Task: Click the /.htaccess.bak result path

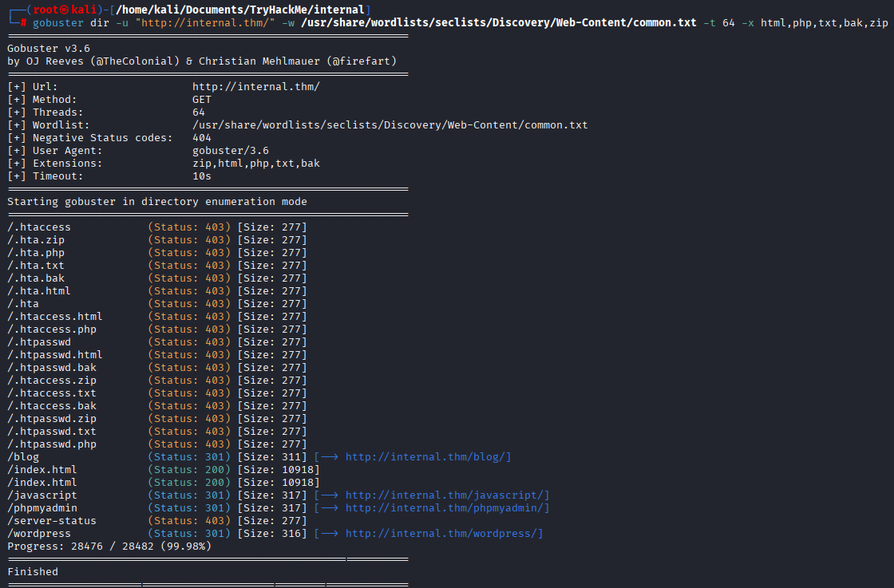Action: pos(52,405)
